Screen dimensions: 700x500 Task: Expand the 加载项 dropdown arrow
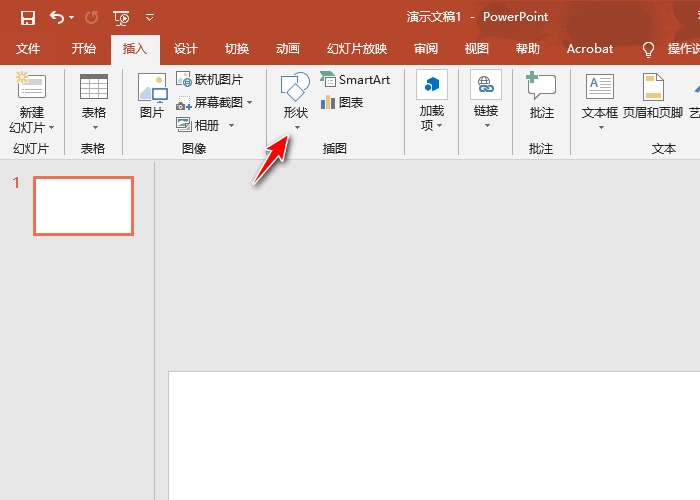pos(440,126)
